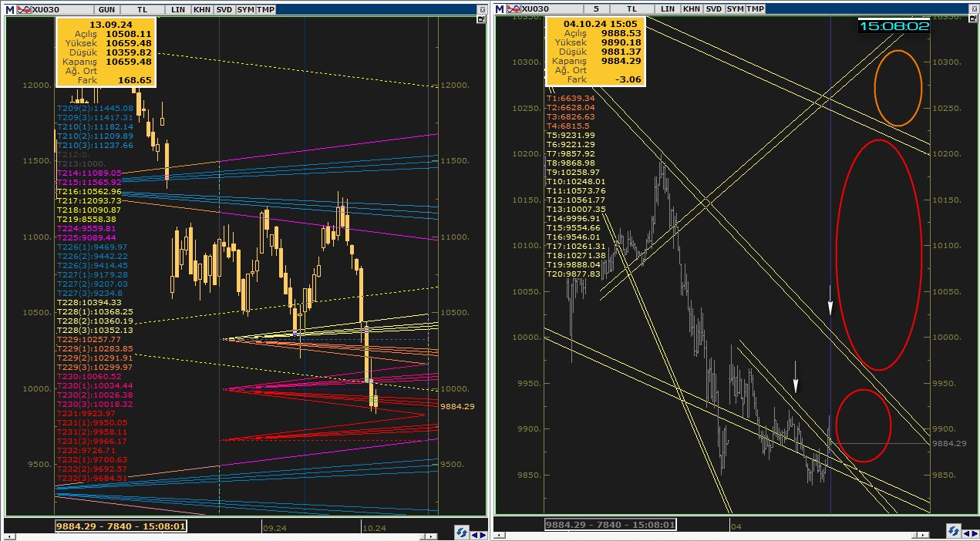Click the 10.24 date label on left chart time axis
This screenshot has width=980, height=541.
[x=374, y=528]
